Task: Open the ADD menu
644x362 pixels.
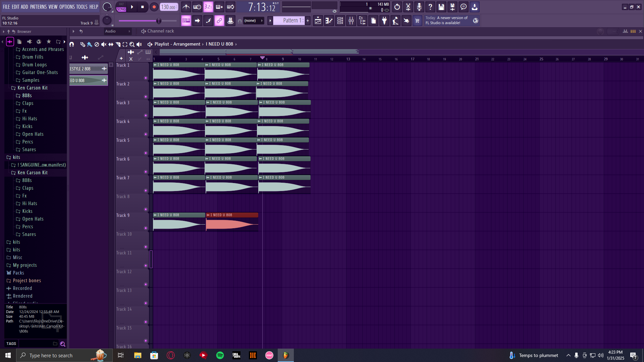Action: point(24,7)
